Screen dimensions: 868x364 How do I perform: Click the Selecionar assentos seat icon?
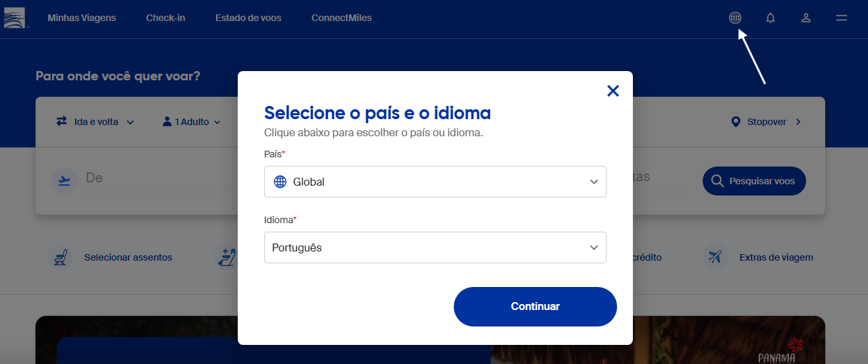[x=61, y=257]
